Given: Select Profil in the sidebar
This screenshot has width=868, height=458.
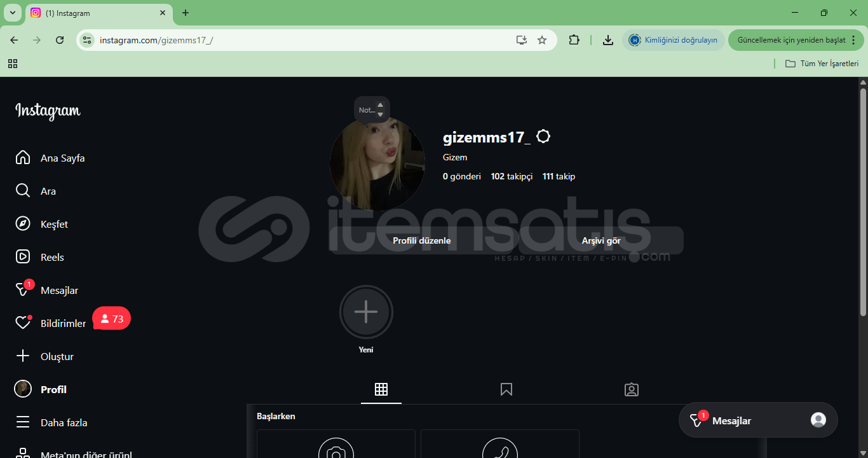Looking at the screenshot, I should pos(41,389).
